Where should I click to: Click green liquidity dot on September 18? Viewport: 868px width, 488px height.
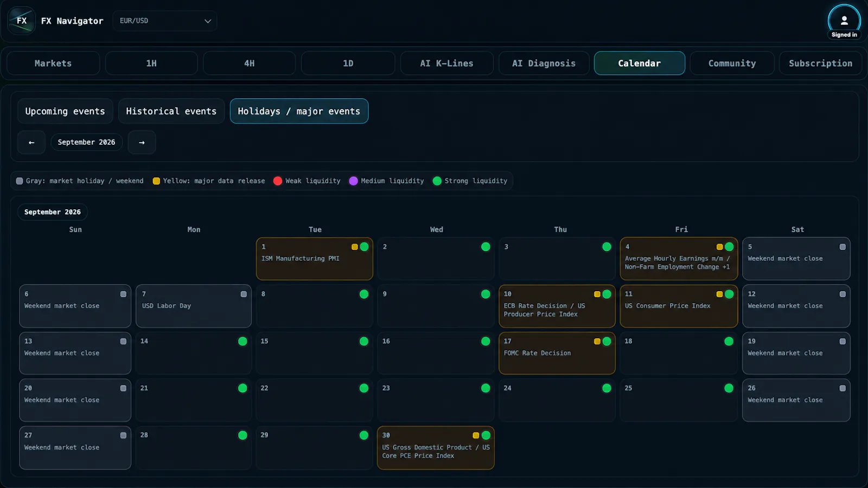(729, 341)
